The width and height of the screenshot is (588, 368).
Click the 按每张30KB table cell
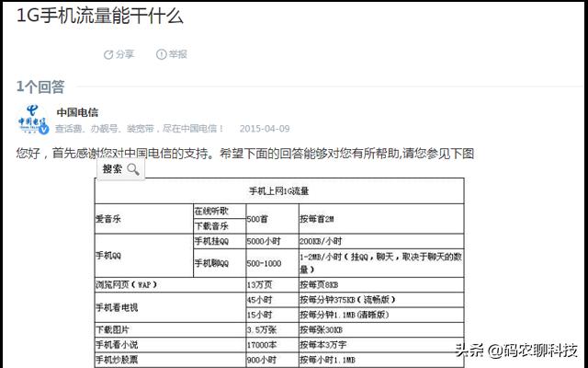pos(381,330)
